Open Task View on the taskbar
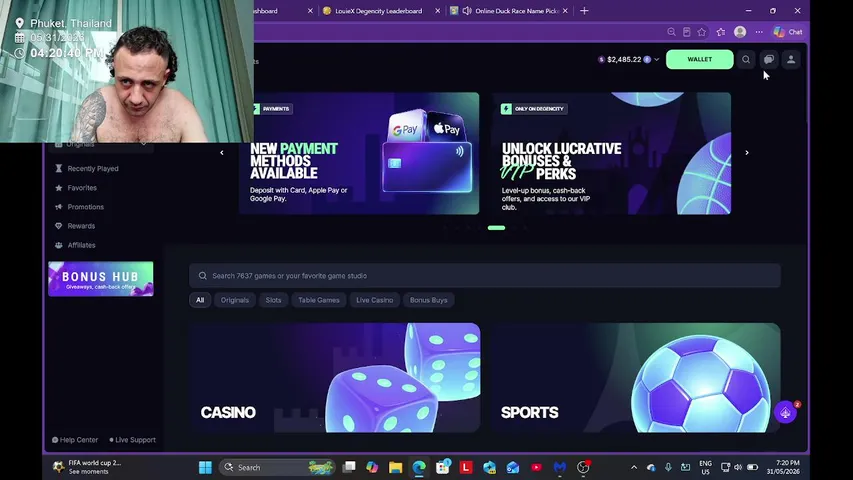853x480 pixels. (x=349, y=467)
